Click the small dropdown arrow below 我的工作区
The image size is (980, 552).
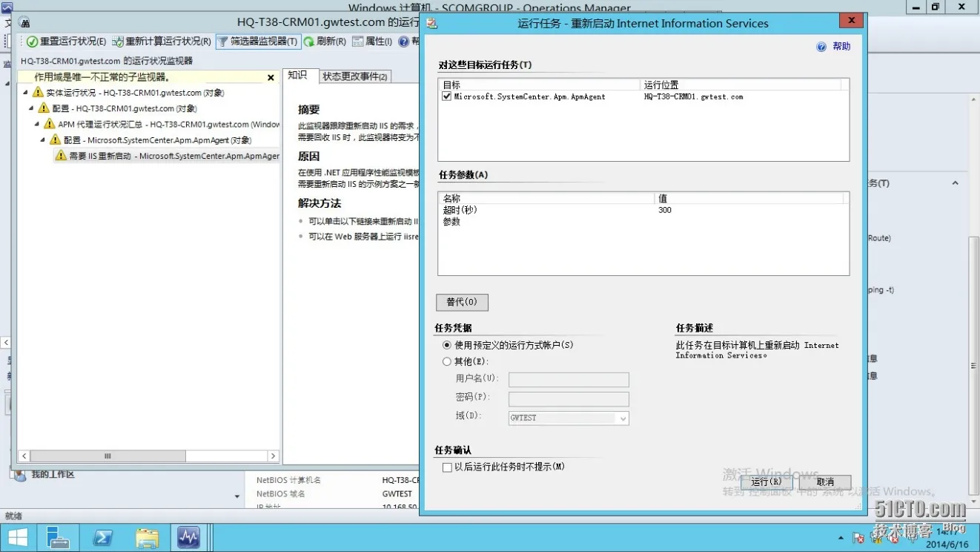(237, 496)
